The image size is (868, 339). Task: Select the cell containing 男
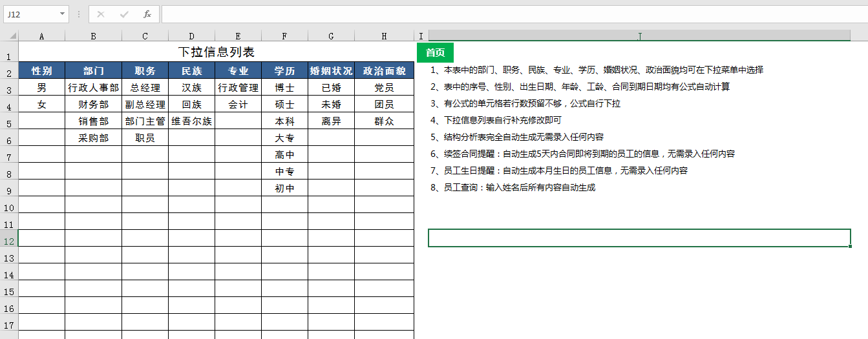point(42,87)
